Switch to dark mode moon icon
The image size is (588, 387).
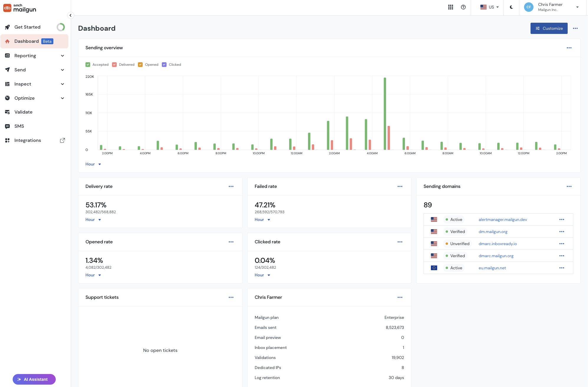coord(511,7)
